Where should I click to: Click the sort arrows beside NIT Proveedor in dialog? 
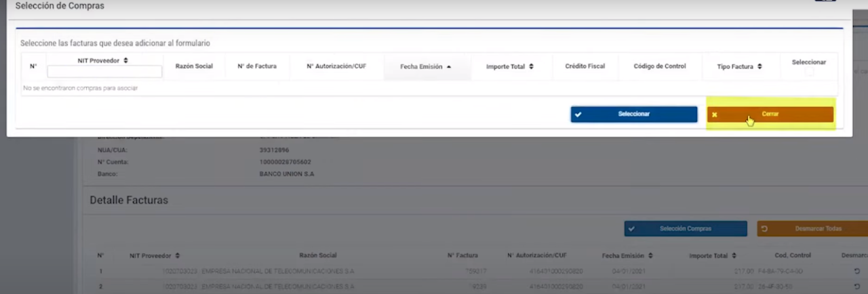(126, 60)
